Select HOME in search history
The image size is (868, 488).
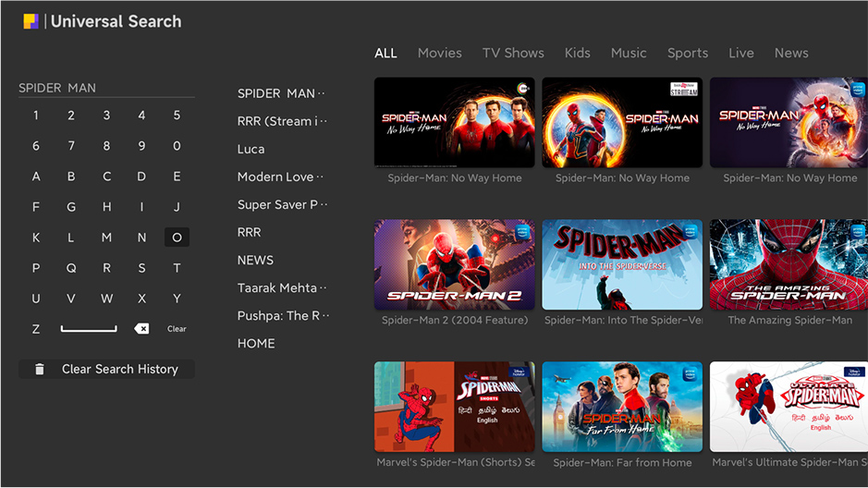point(256,344)
